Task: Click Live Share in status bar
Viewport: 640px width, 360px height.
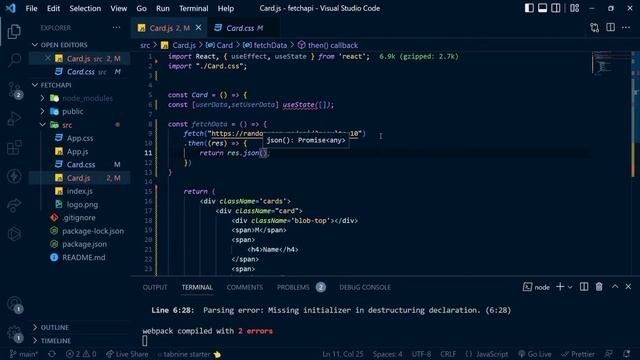Action: 127,354
